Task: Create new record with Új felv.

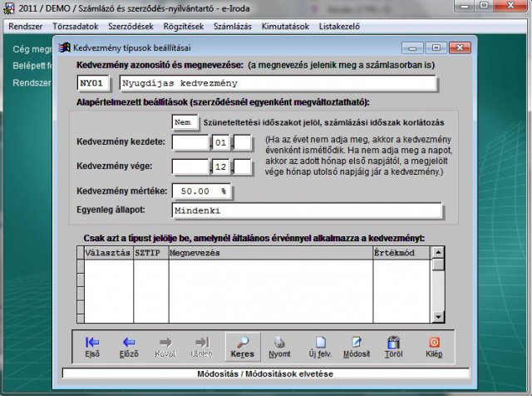Action: point(320,346)
